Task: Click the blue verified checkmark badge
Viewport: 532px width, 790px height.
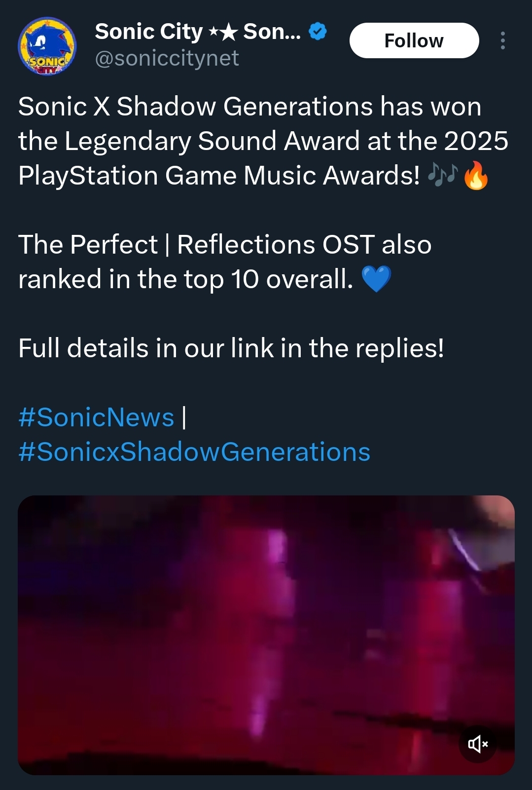Action: pyautogui.click(x=318, y=32)
